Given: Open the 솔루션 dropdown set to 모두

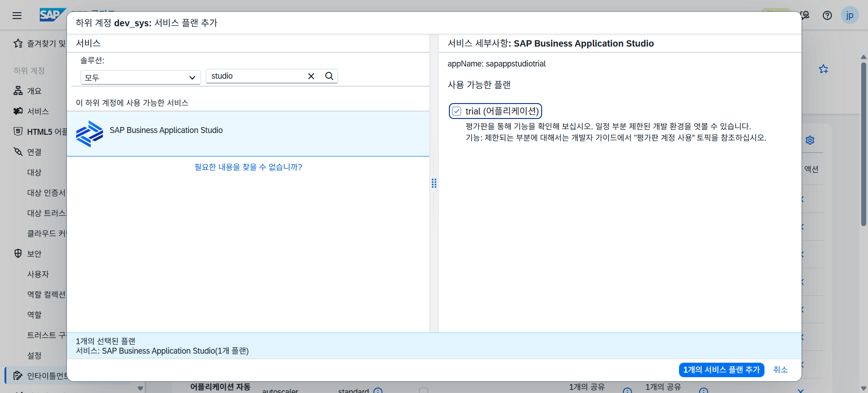Looking at the screenshot, I should pyautogui.click(x=141, y=77).
